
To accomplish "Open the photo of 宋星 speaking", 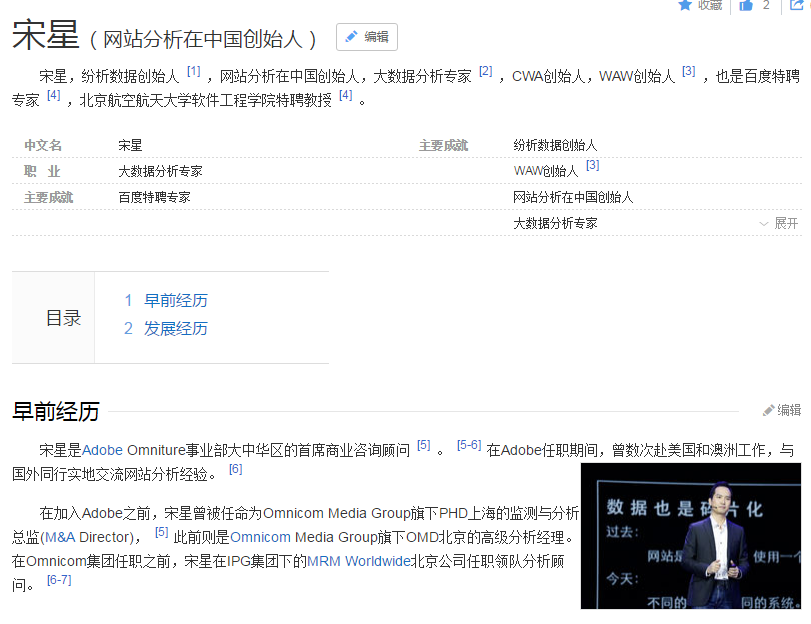I will 691,536.
